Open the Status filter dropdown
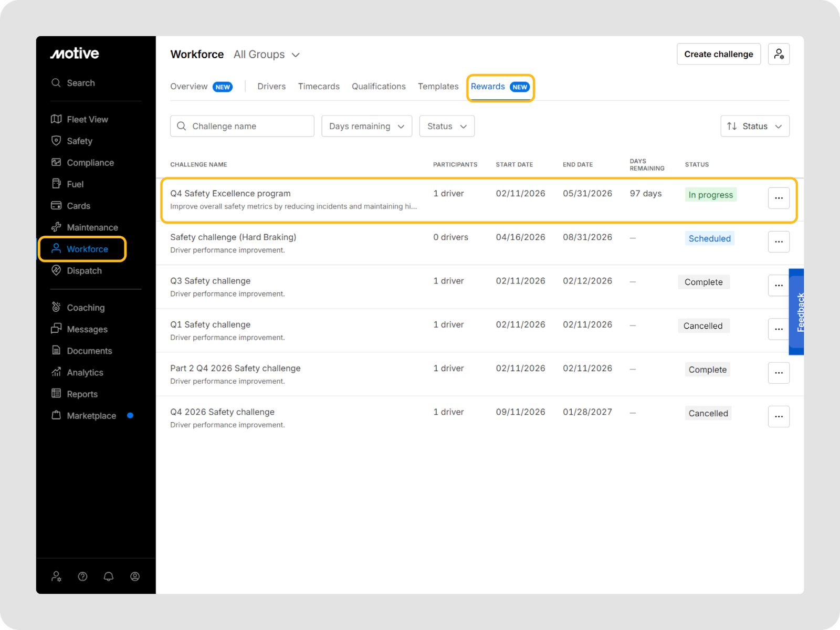 pyautogui.click(x=447, y=126)
